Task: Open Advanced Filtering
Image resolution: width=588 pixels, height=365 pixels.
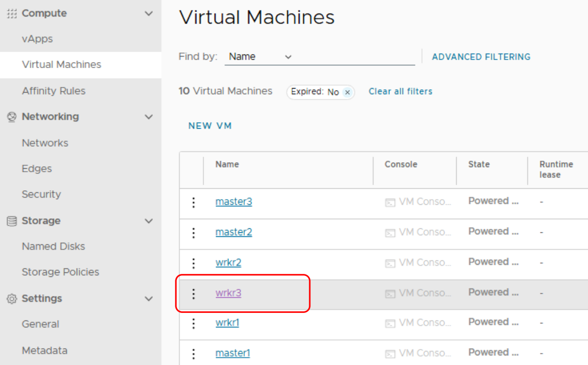Action: tap(481, 57)
